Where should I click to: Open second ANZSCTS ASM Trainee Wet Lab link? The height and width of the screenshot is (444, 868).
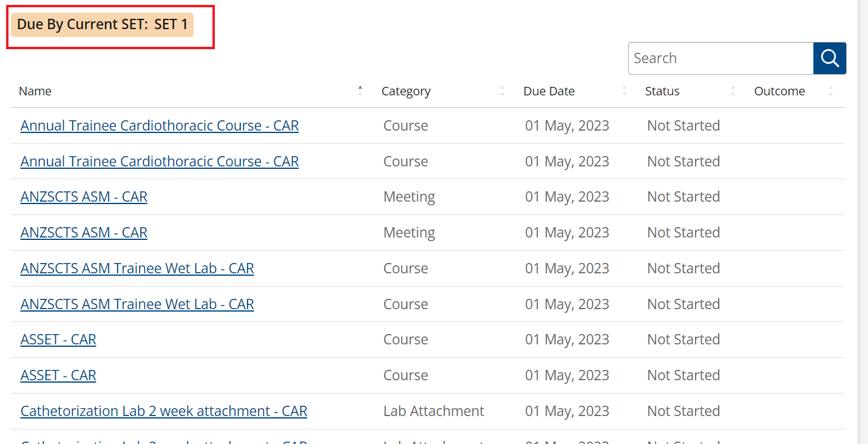tap(137, 304)
